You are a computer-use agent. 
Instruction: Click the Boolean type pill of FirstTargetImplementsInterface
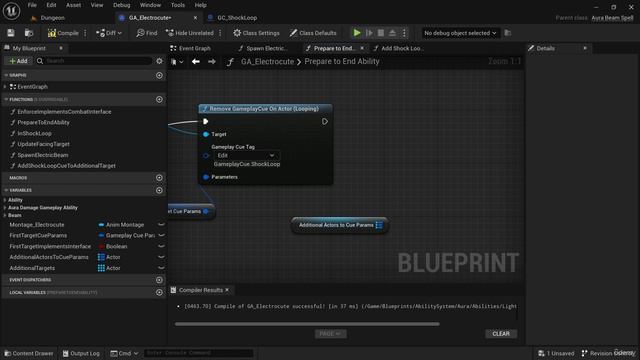coord(113,247)
